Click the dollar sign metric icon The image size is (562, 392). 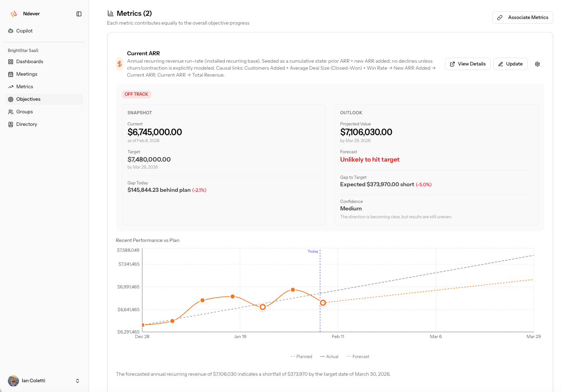click(x=120, y=64)
